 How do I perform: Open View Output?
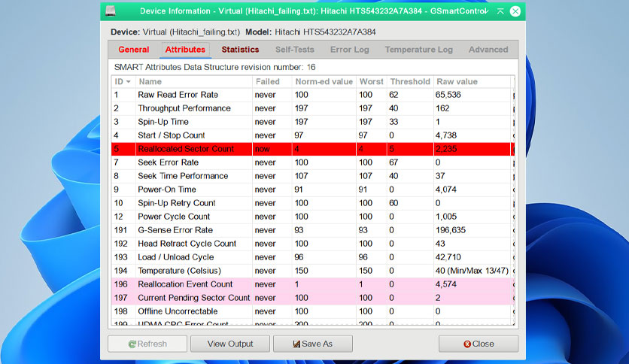pos(230,344)
